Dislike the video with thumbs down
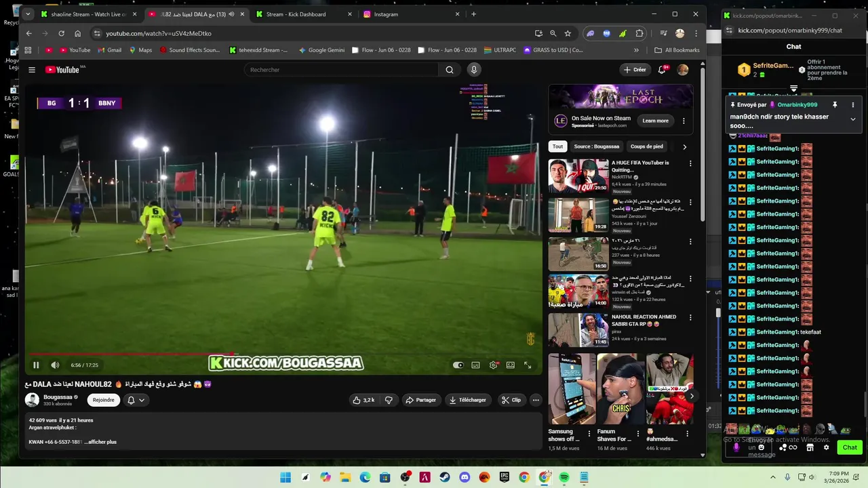 tap(389, 400)
